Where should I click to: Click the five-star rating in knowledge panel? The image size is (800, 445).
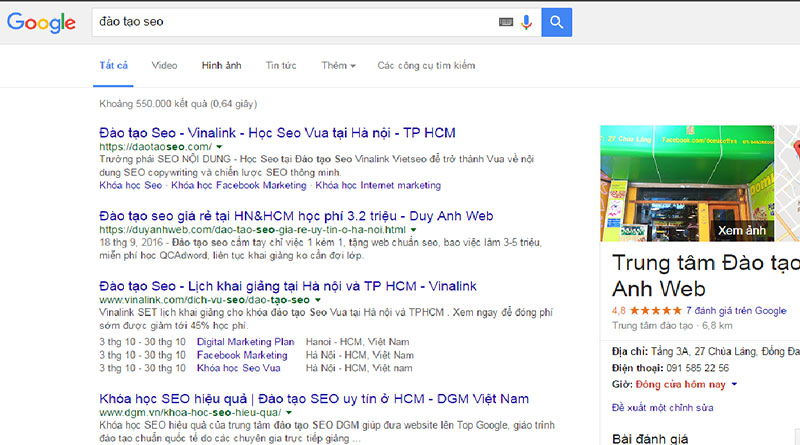coord(656,311)
